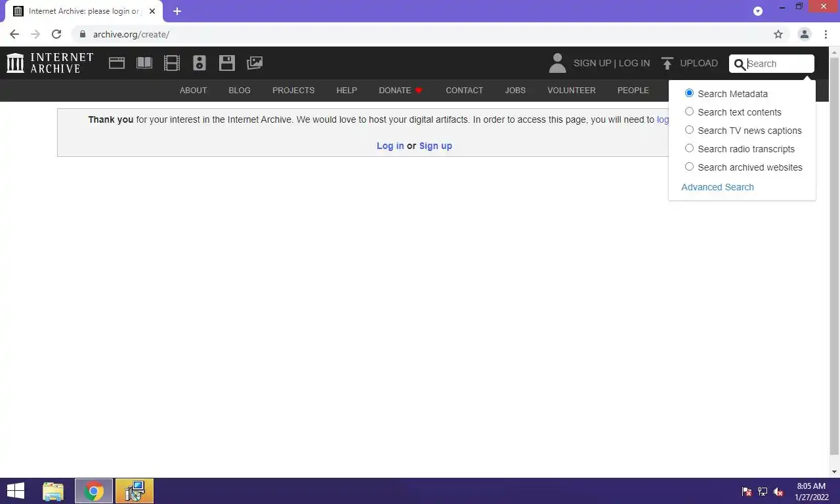Viewport: 840px width, 504px height.
Task: Click the network status tray icon
Action: tap(763, 492)
